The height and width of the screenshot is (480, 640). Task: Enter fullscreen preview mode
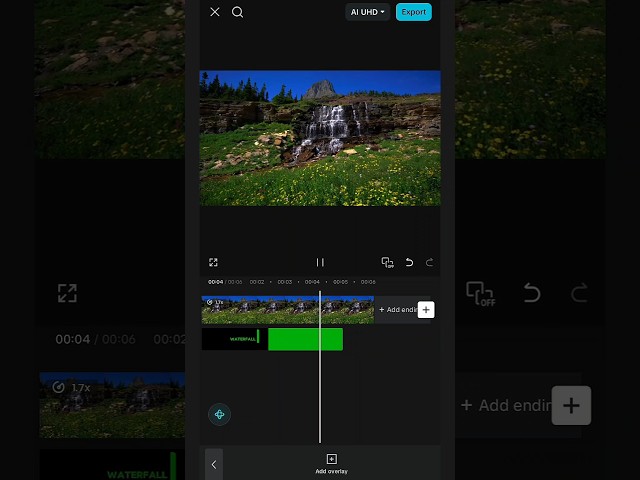click(x=213, y=262)
